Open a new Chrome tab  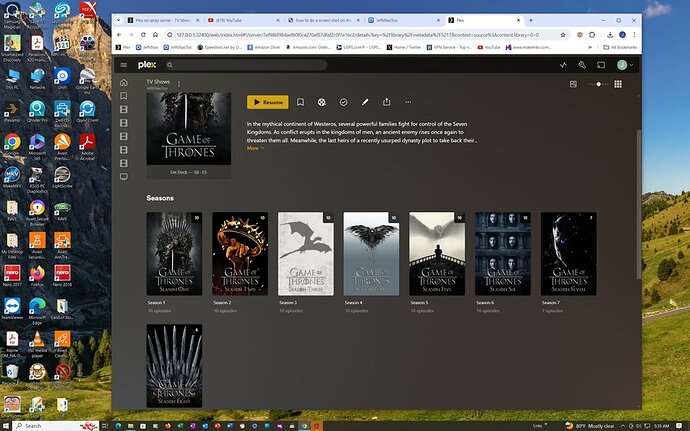tap(531, 20)
